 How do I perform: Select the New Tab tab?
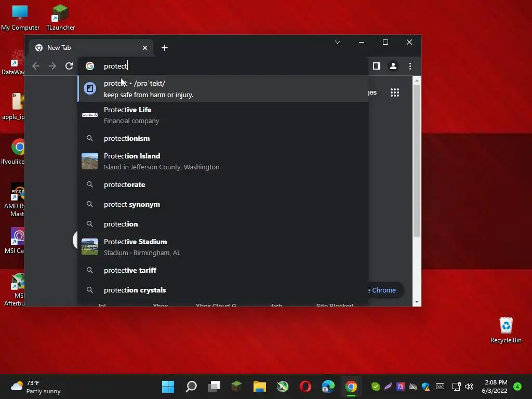(x=90, y=48)
